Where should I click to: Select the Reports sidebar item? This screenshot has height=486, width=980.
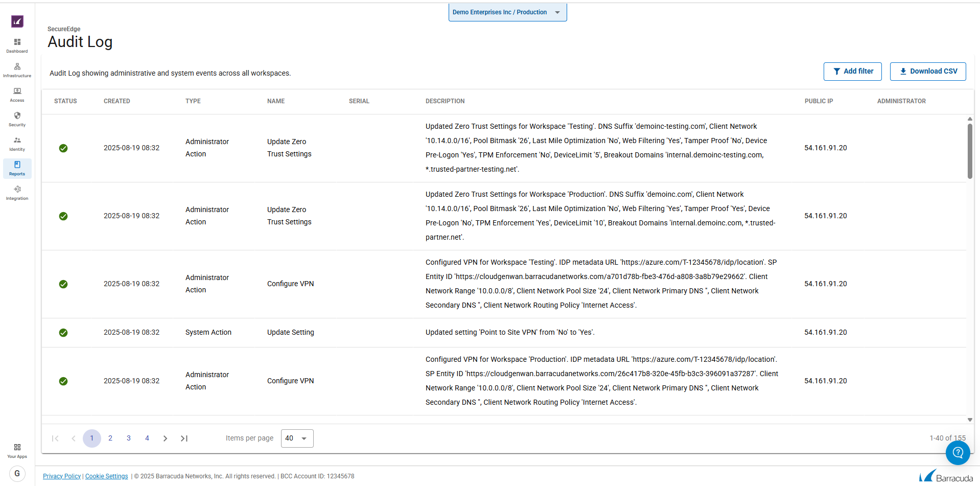click(x=17, y=168)
